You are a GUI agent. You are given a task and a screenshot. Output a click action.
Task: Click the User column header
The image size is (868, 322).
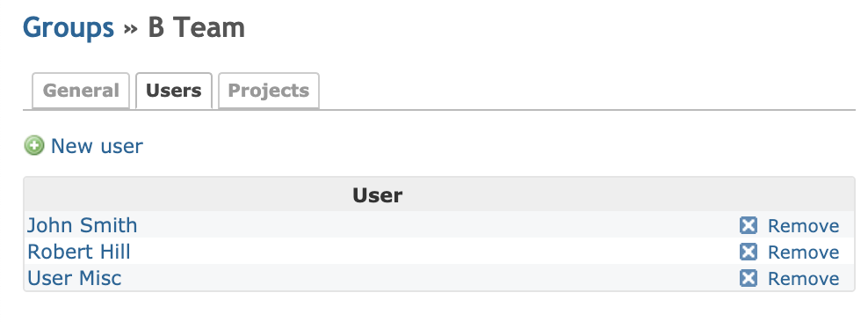378,195
